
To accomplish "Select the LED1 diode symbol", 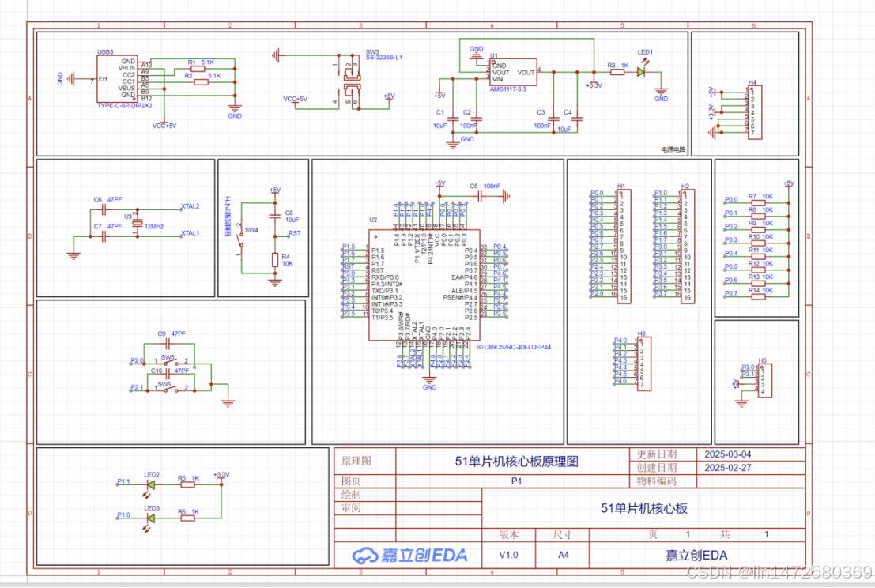I will point(641,72).
